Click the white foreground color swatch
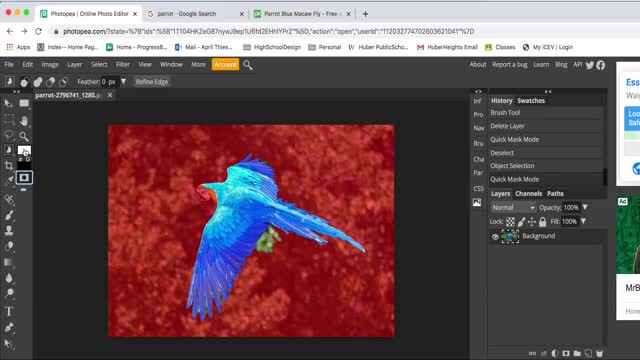Image resolution: width=640 pixels, height=360 pixels. click(x=24, y=150)
